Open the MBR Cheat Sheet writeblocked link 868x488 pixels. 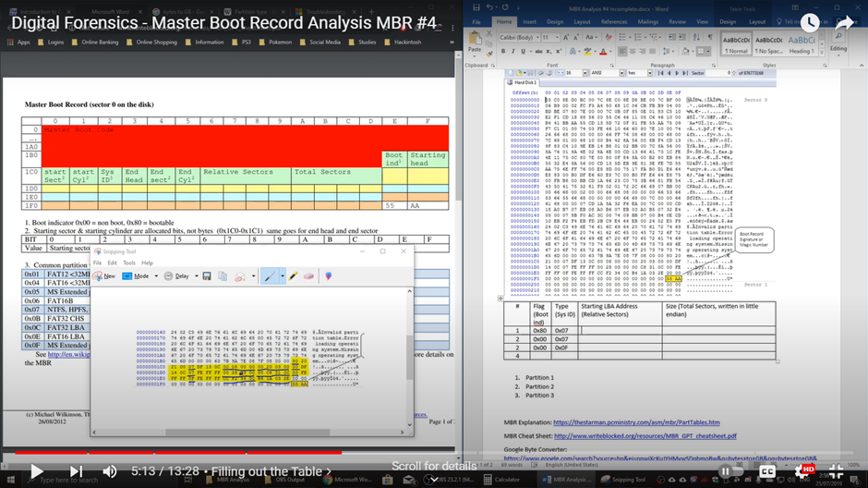point(645,436)
